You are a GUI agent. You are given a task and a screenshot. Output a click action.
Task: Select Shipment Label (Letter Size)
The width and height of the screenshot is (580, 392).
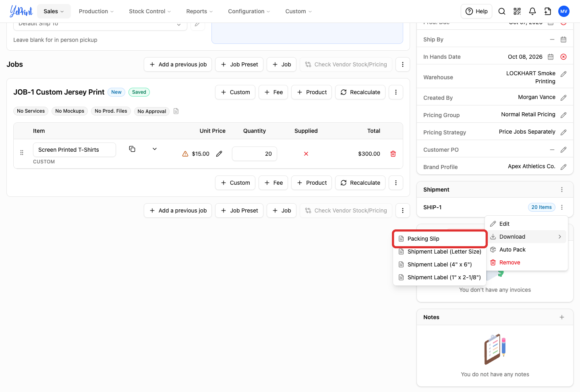click(440, 252)
